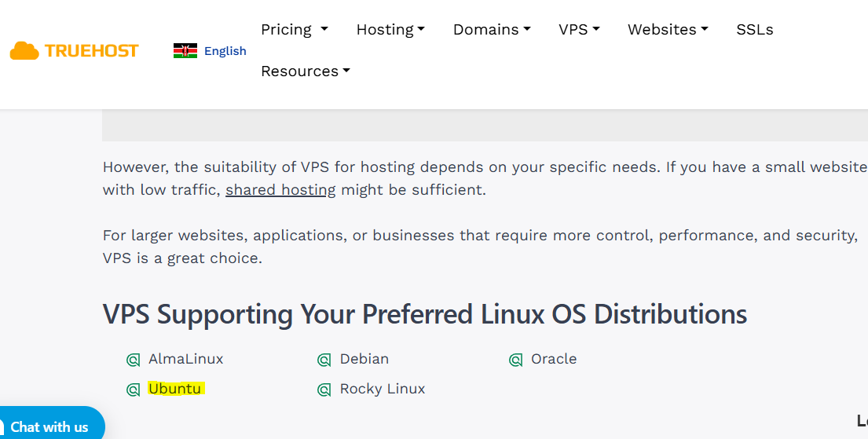
Task: Open the Pricing dropdown menu
Action: 295,29
